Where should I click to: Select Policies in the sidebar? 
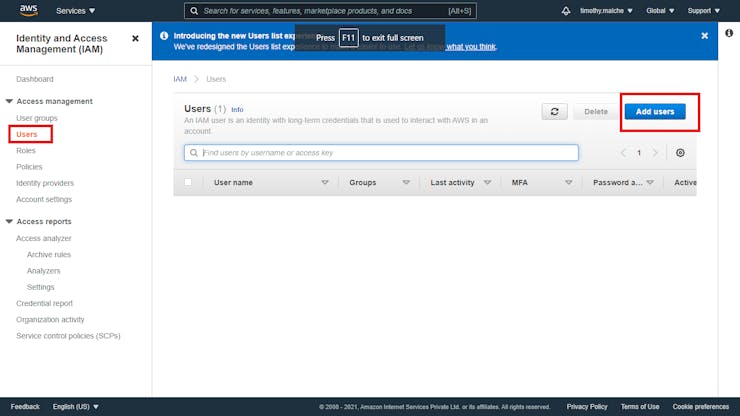coord(29,167)
